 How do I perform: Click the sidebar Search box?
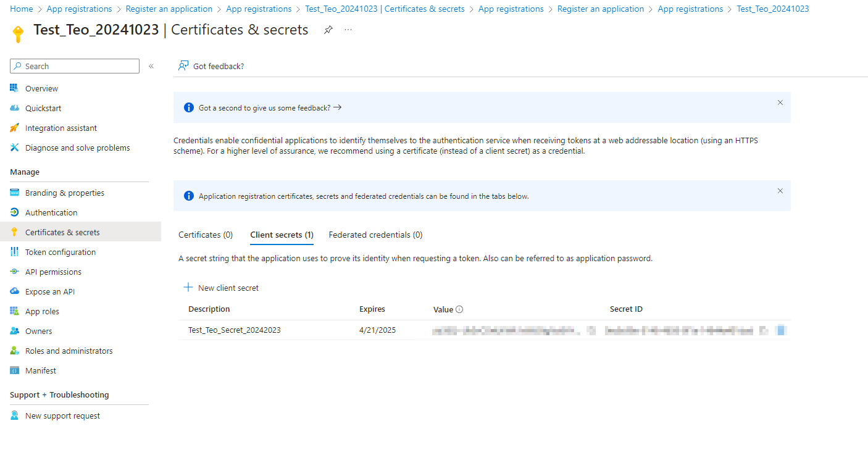pyautogui.click(x=75, y=66)
